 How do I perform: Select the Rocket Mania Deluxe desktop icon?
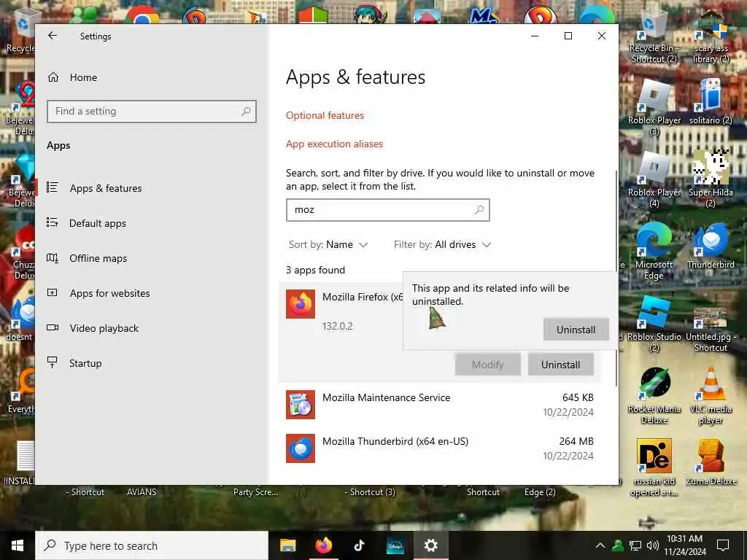point(654,396)
